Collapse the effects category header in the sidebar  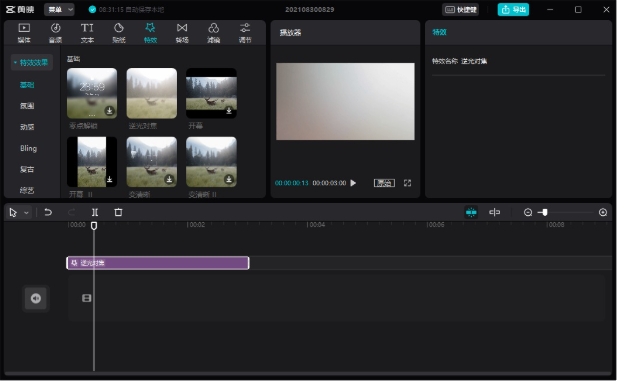(x=31, y=63)
